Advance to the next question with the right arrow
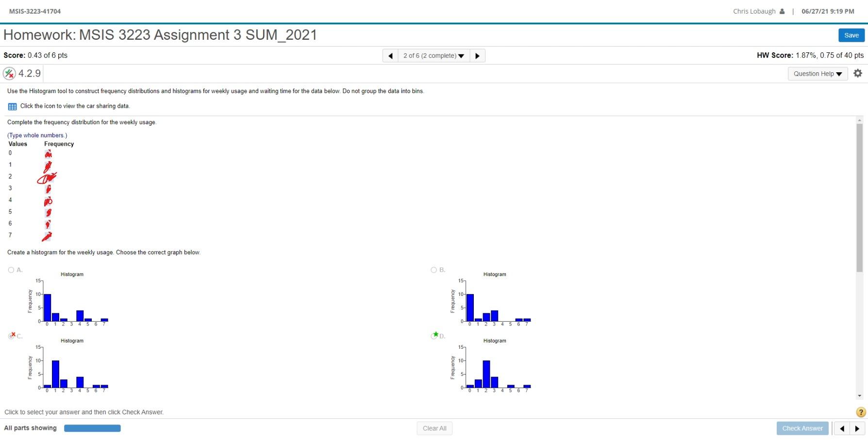The image size is (868, 440). (477, 56)
